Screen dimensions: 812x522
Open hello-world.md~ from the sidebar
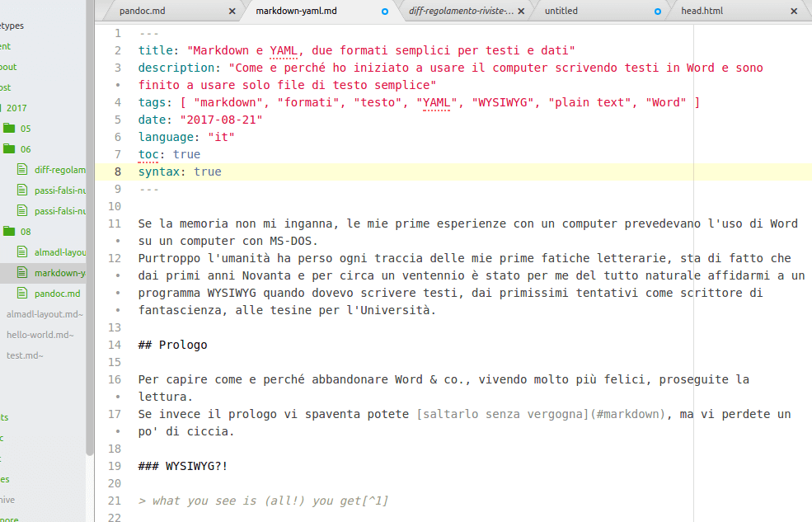point(40,335)
